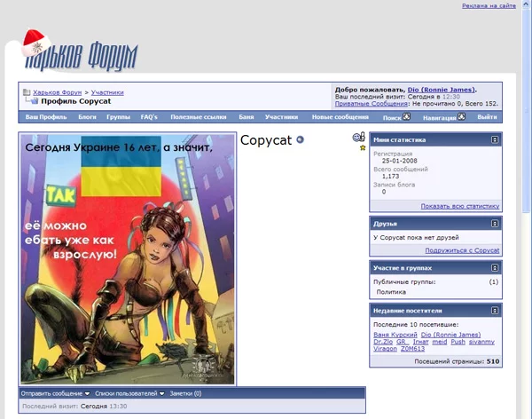This screenshot has height=419, width=532.
Task: Click Показать всю статистику link
Action: pyautogui.click(x=460, y=206)
